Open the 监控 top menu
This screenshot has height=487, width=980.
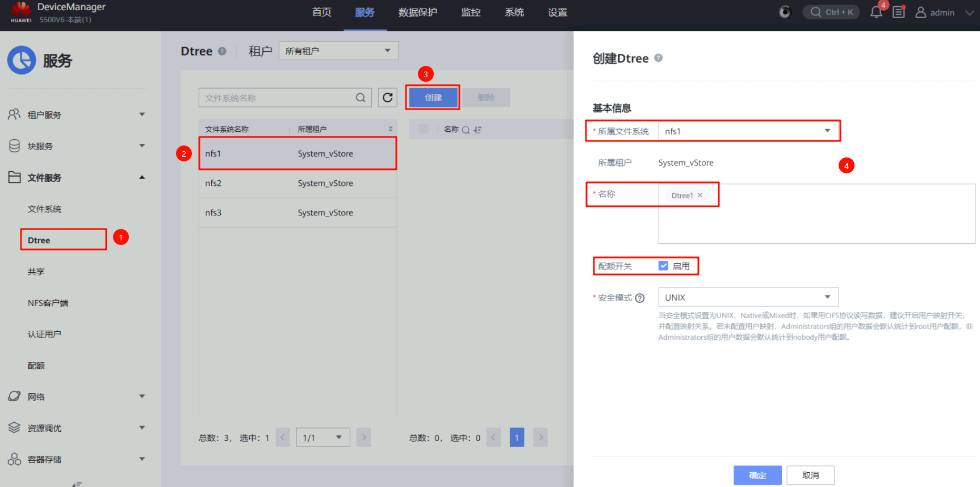[x=471, y=13]
